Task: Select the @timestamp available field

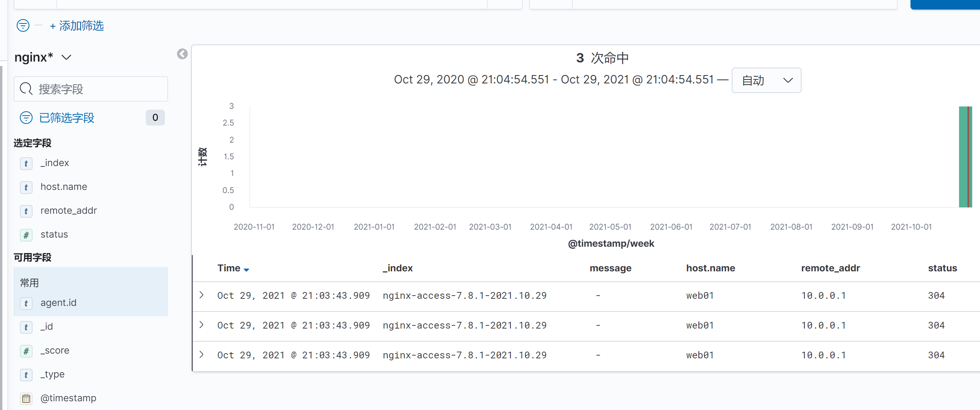Action: point(68,398)
